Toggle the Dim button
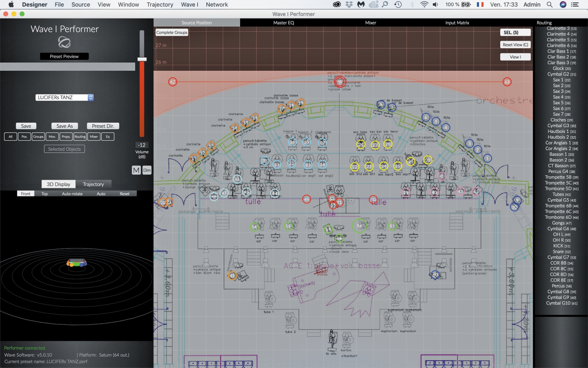Image resolution: width=588 pixels, height=368 pixels. coord(147,170)
